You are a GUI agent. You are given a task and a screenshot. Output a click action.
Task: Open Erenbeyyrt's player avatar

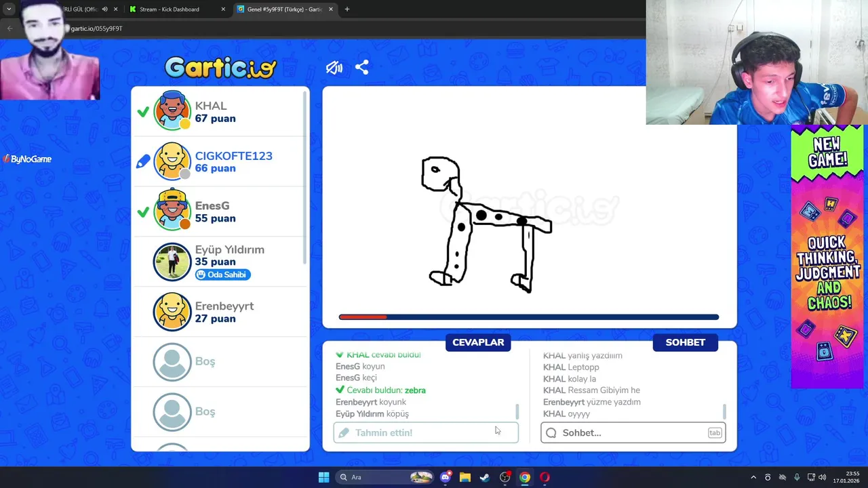pyautogui.click(x=172, y=312)
